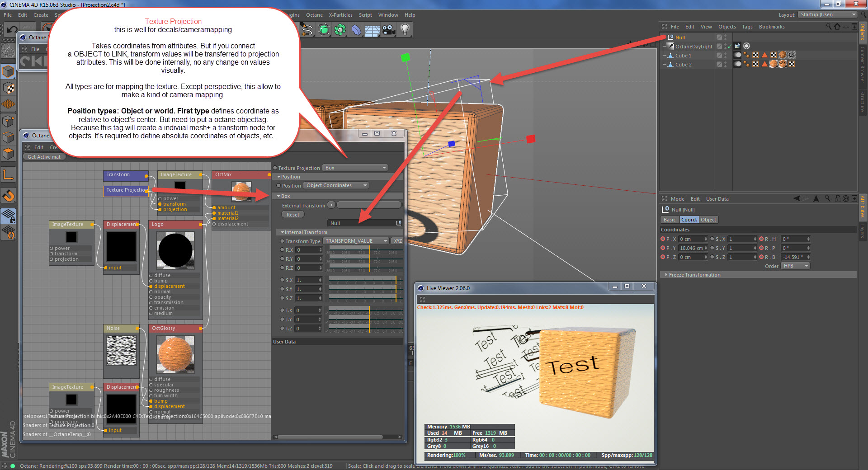Click the axis L-shaped tool icon
This screenshot has width=868, height=470.
coord(9,175)
